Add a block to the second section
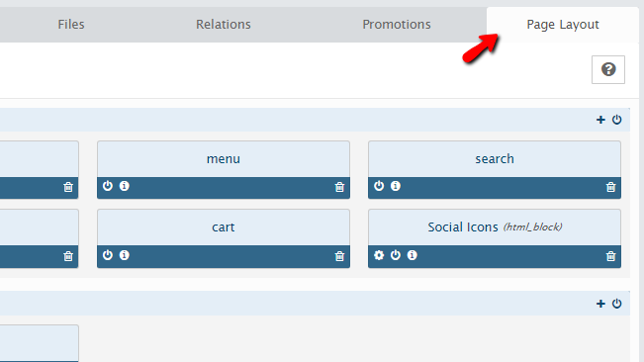 click(600, 304)
